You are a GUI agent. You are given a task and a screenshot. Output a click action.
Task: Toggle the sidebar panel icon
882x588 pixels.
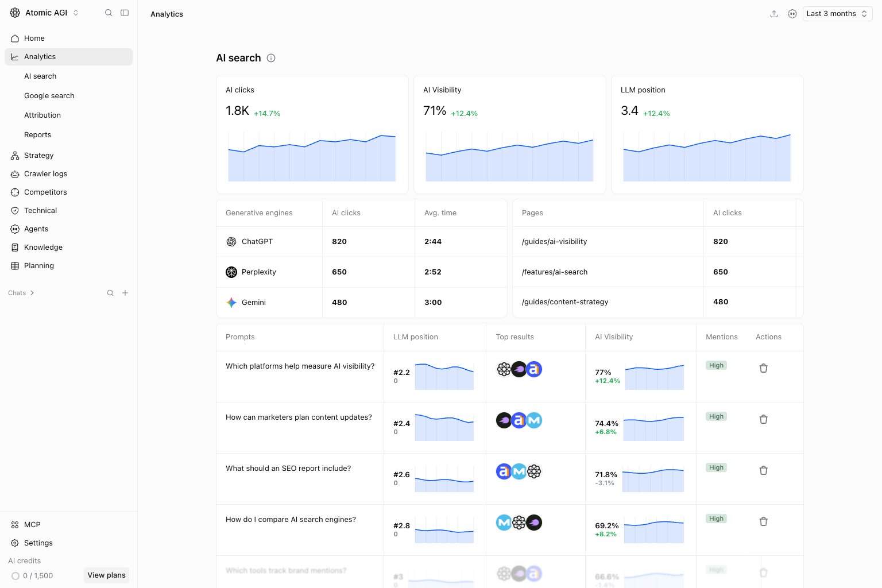(125, 13)
